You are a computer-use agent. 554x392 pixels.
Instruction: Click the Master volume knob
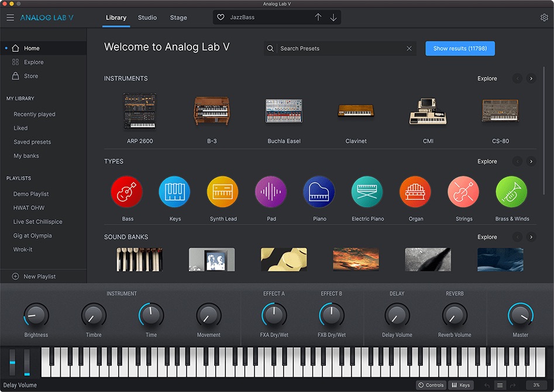point(521,315)
